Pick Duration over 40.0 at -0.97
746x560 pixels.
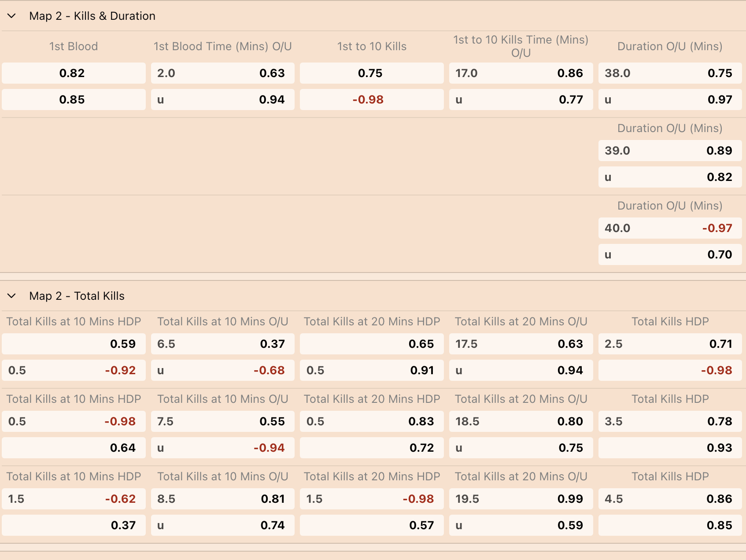[669, 228]
